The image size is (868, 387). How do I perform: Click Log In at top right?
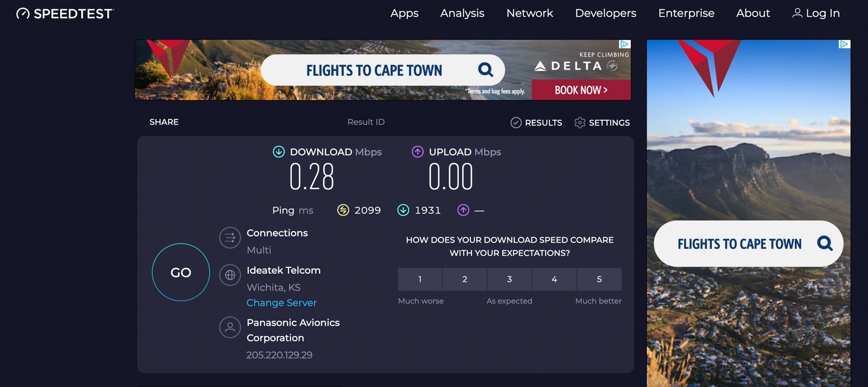point(816,13)
